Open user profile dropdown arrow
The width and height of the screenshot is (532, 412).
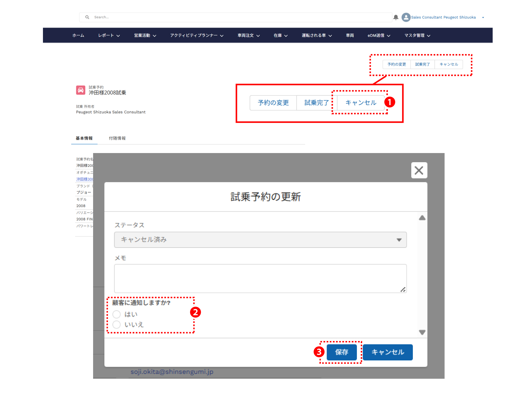coord(483,17)
